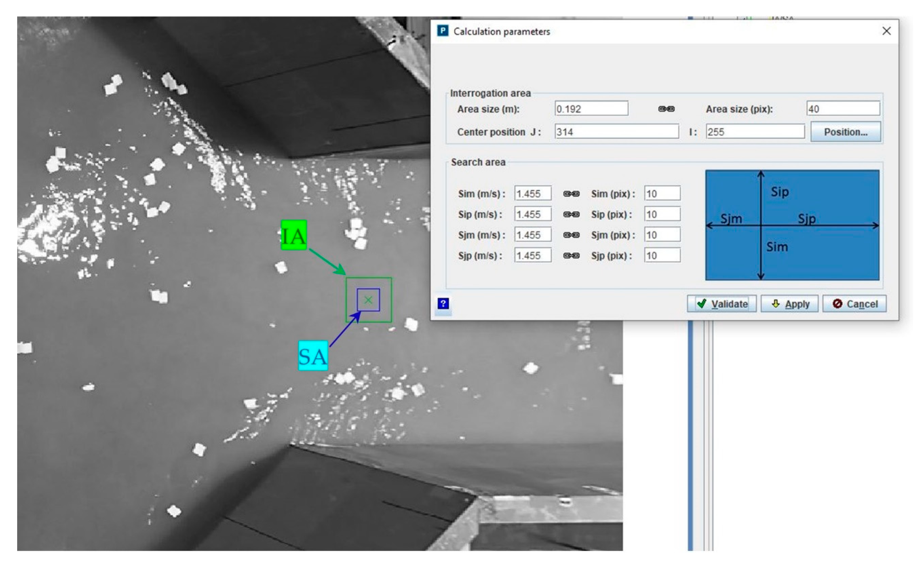Focus the Center position J field

click(616, 132)
